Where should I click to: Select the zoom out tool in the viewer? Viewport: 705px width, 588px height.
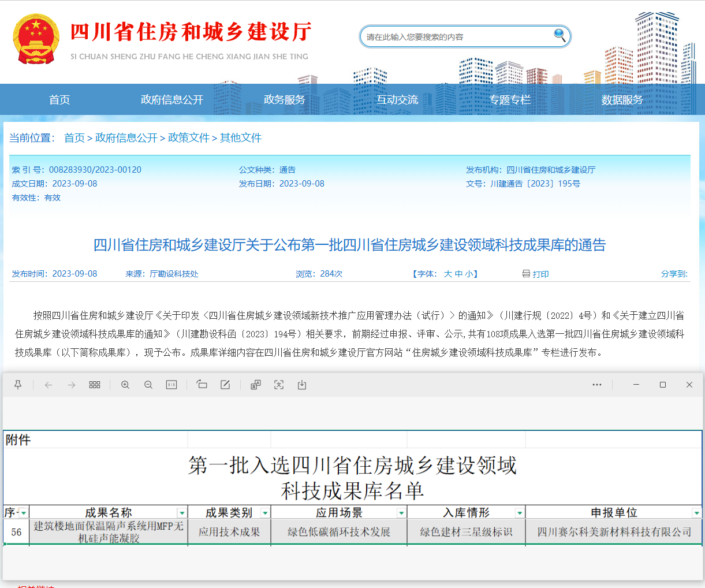click(x=148, y=384)
